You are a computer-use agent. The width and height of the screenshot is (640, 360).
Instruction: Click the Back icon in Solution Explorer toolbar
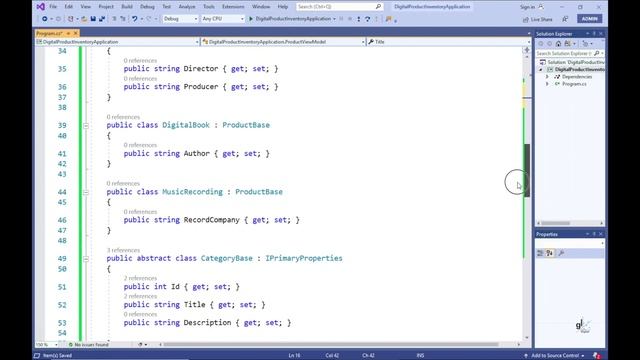[x=541, y=44]
